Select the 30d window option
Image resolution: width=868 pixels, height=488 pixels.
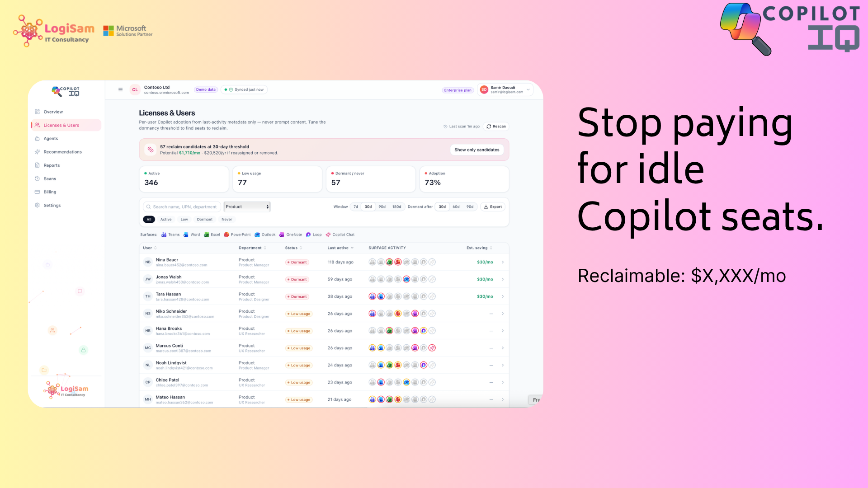click(368, 206)
